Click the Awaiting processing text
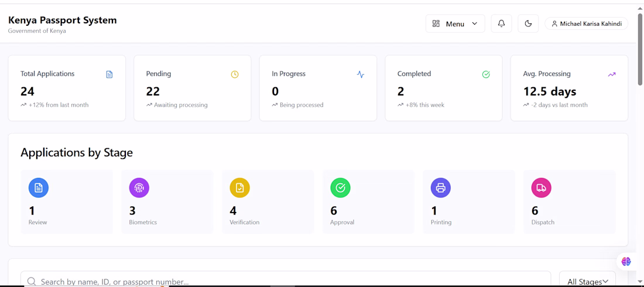The height and width of the screenshot is (287, 644). [181, 105]
